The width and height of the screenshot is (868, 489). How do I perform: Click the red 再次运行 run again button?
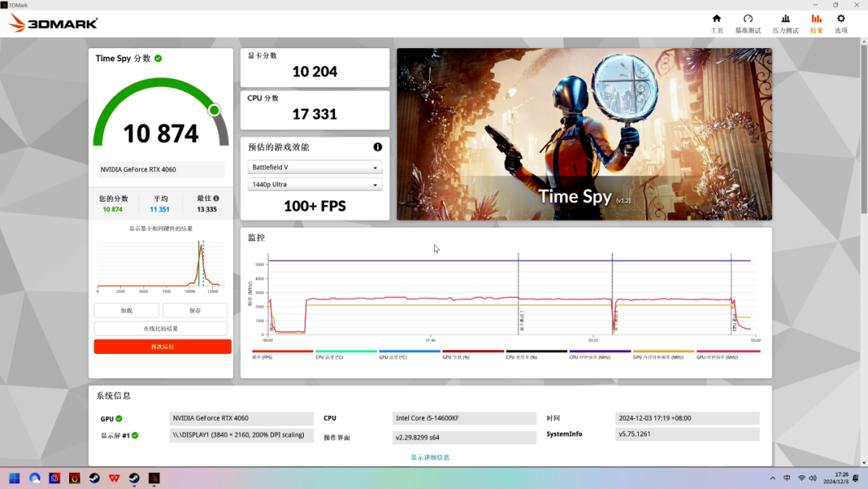(x=162, y=347)
